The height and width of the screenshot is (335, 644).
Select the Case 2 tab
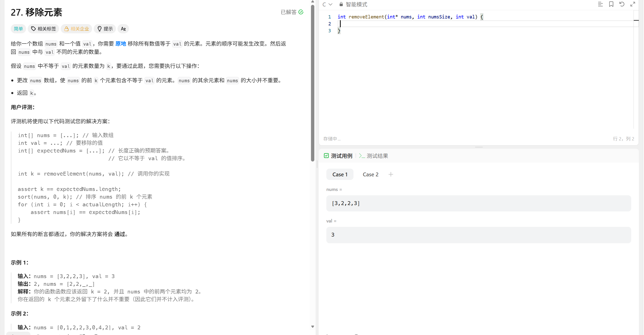coord(370,174)
